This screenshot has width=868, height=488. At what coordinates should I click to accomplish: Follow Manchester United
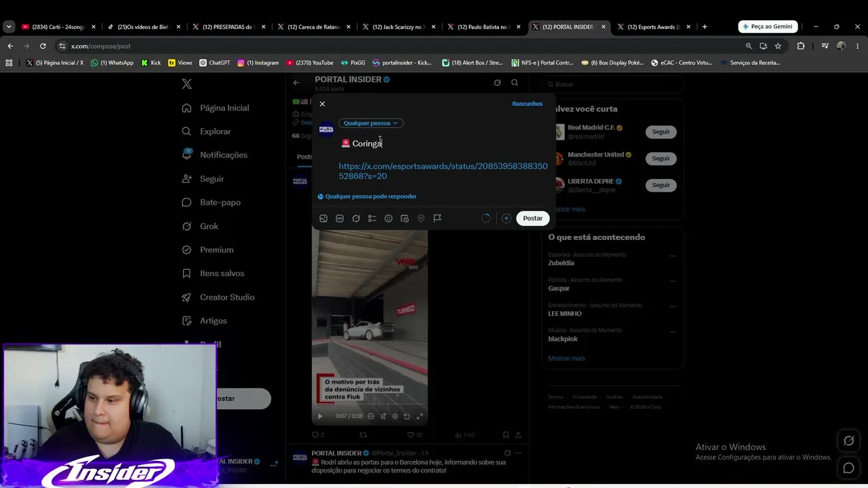(x=660, y=158)
